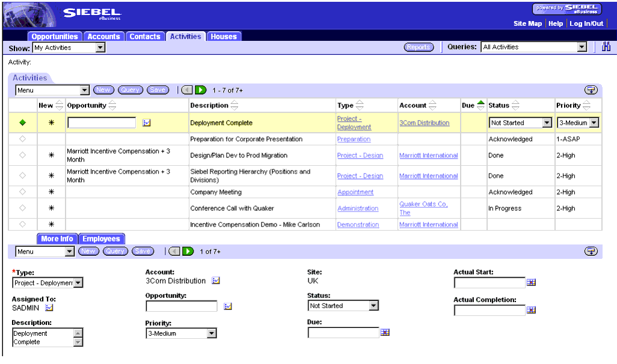
Task: Open the Status dropdown in More Info form
Action: pyautogui.click(x=374, y=305)
